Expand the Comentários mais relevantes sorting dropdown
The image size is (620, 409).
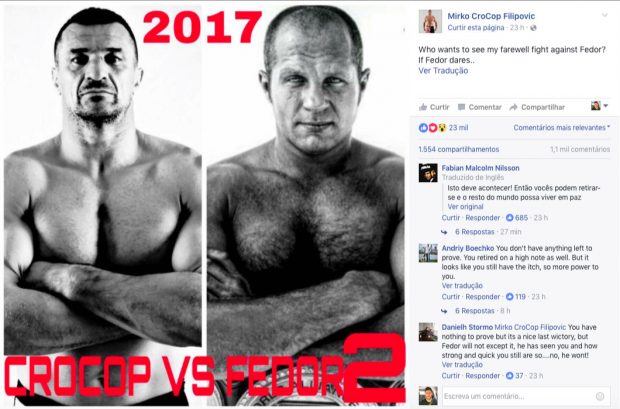tap(561, 128)
